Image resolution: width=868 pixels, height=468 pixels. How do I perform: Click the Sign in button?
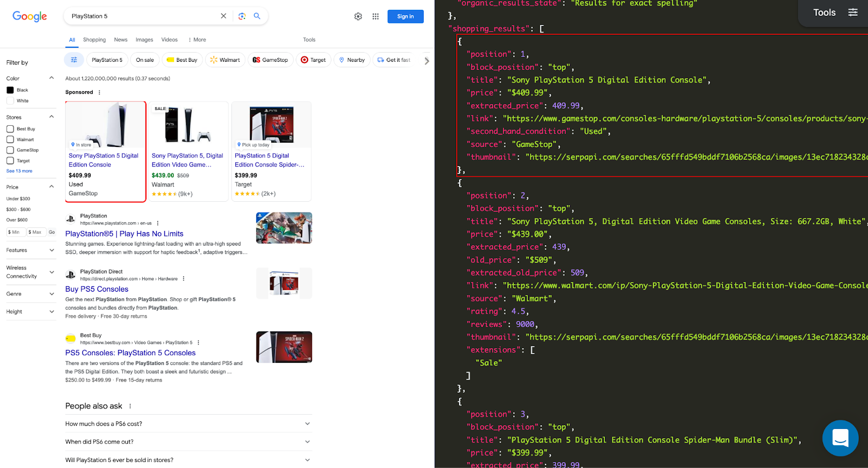pyautogui.click(x=405, y=16)
